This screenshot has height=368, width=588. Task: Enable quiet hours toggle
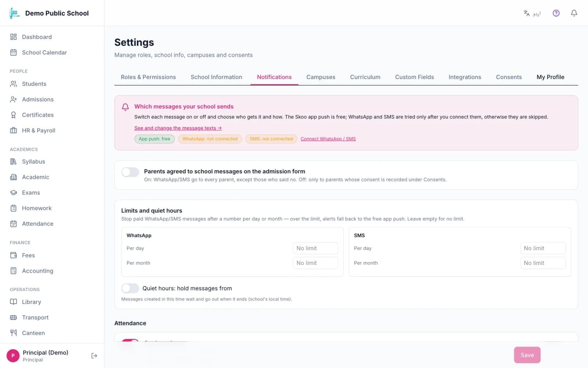coord(130,288)
